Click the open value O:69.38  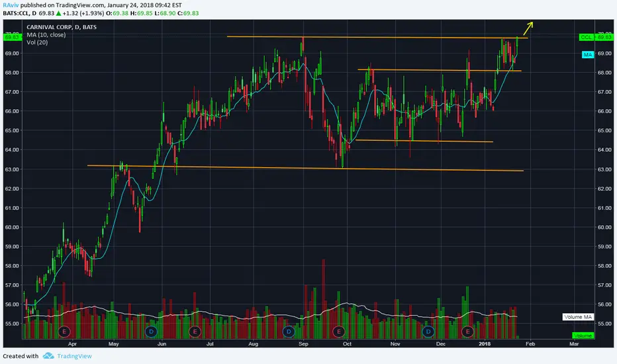pyautogui.click(x=117, y=13)
